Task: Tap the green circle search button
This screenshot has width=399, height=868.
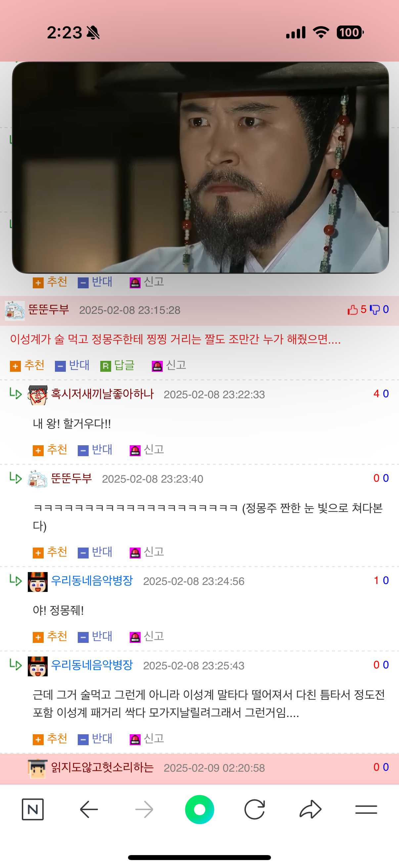Action: tap(199, 809)
